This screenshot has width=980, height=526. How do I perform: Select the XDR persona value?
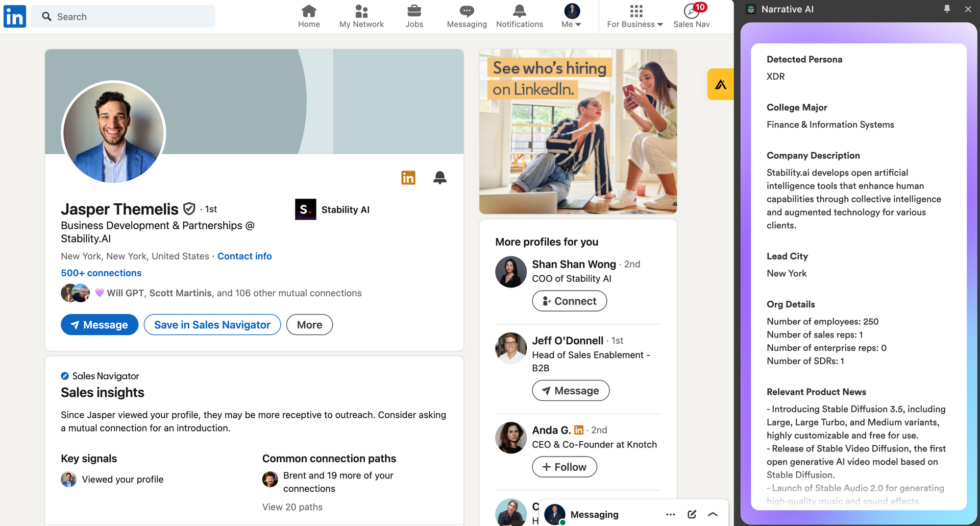tap(776, 77)
